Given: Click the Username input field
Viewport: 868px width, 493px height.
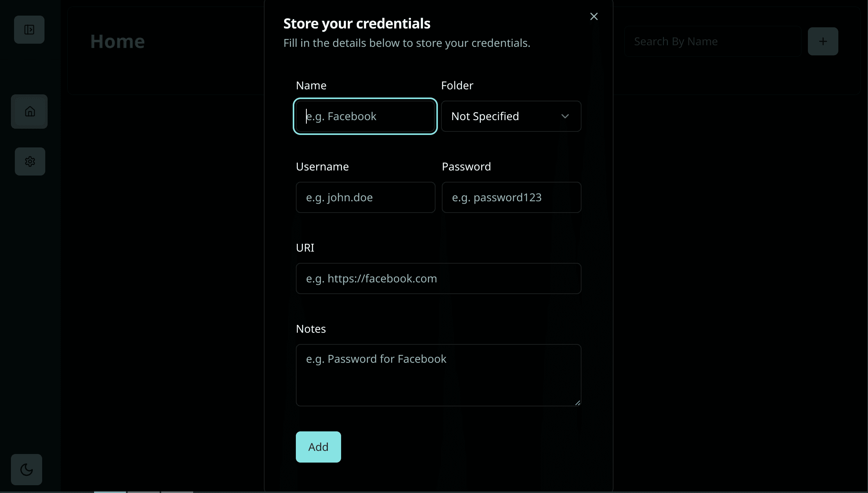Looking at the screenshot, I should click(x=365, y=197).
